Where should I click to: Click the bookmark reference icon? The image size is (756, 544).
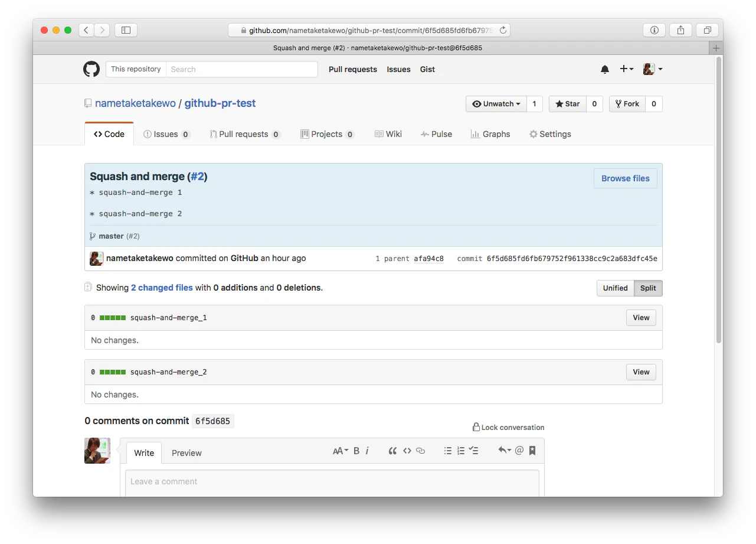(532, 451)
